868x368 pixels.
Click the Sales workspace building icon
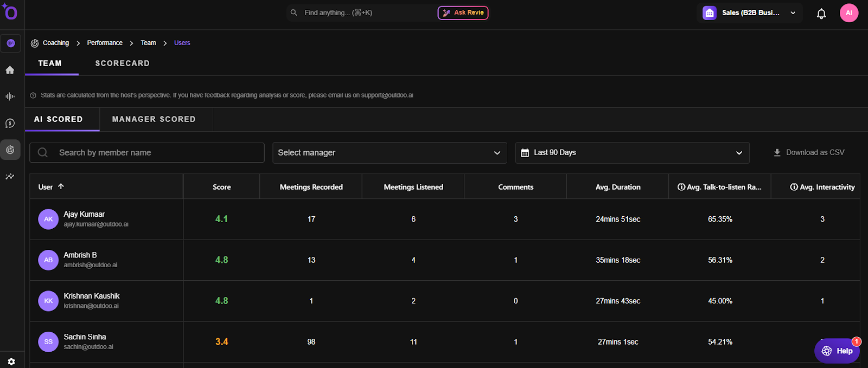pyautogui.click(x=710, y=13)
